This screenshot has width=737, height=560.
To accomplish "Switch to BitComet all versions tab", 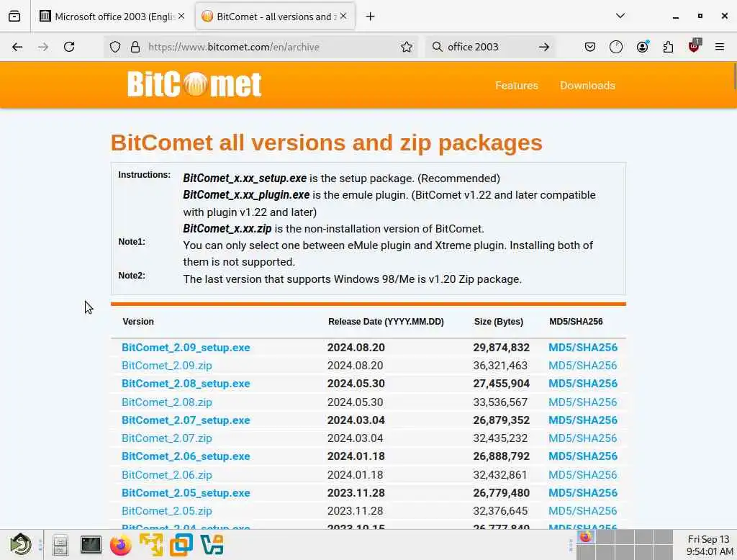I will [275, 17].
